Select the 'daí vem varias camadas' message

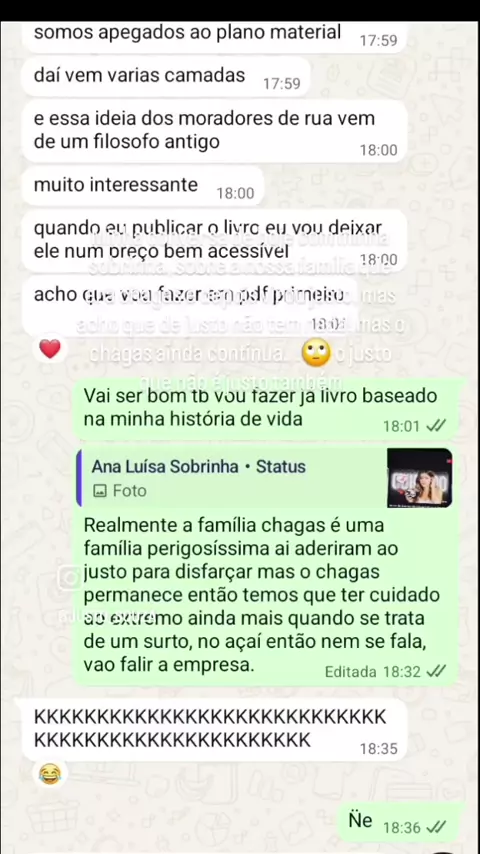point(166,77)
